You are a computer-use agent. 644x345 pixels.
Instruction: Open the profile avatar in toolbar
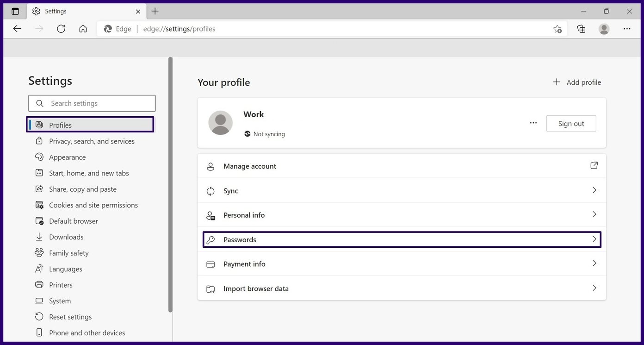[604, 29]
